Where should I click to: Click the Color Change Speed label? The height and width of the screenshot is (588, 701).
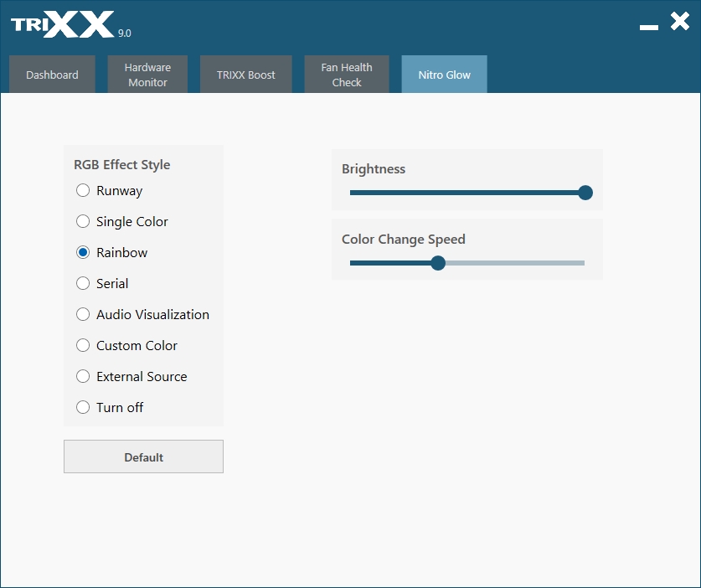[404, 240]
